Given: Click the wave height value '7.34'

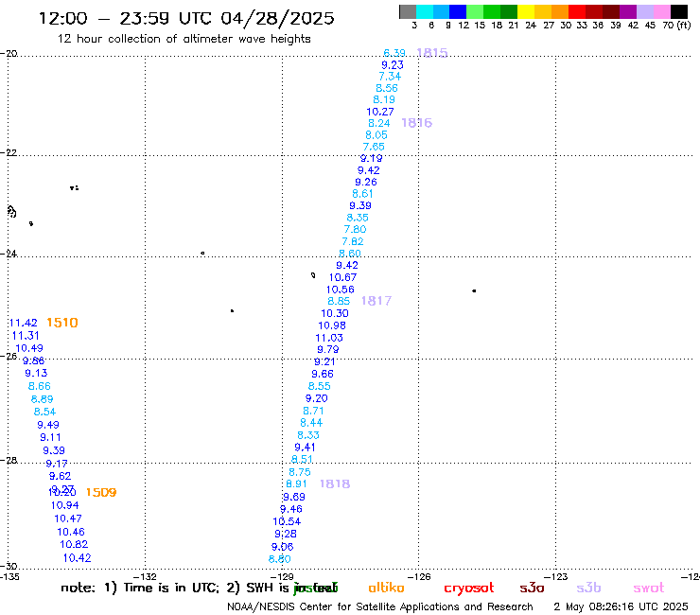Looking at the screenshot, I should coord(390,77).
